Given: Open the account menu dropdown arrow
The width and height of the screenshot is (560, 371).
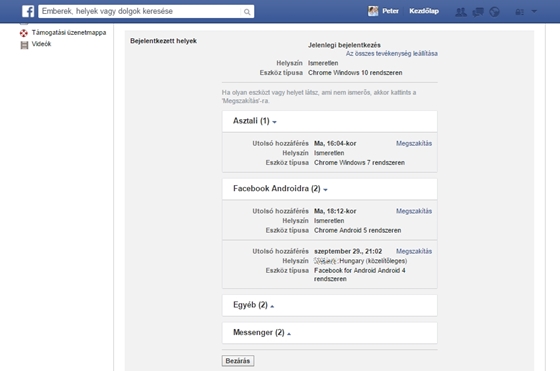Looking at the screenshot, I should pos(534,11).
